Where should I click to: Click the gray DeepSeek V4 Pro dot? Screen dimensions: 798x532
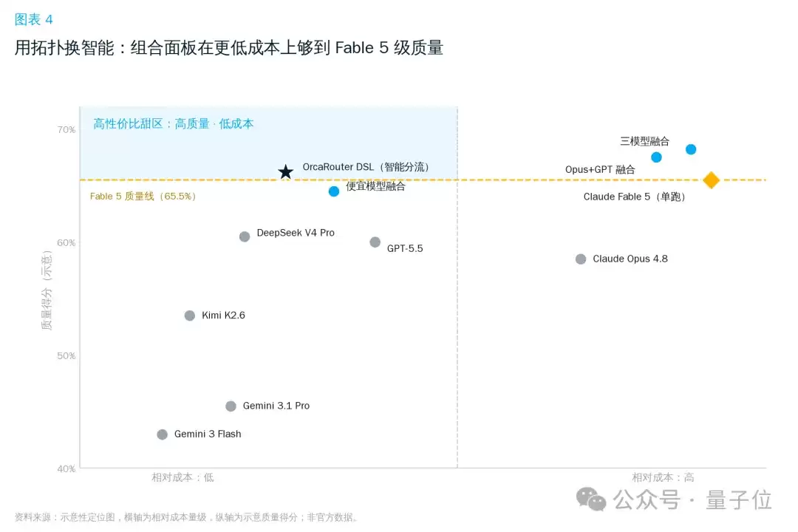[245, 236]
